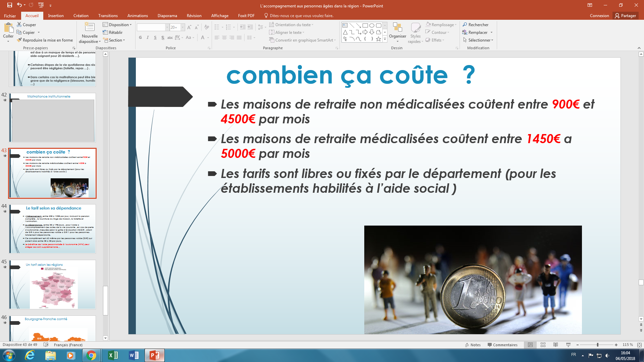Click the zoom slider handle
The height and width of the screenshot is (362, 644).
click(x=597, y=345)
